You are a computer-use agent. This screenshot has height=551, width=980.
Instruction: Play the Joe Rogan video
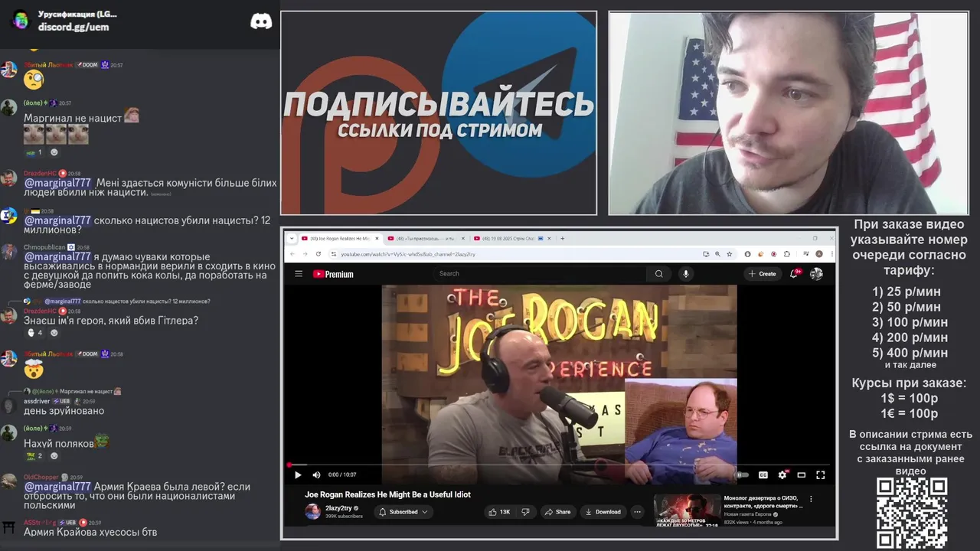tap(298, 475)
